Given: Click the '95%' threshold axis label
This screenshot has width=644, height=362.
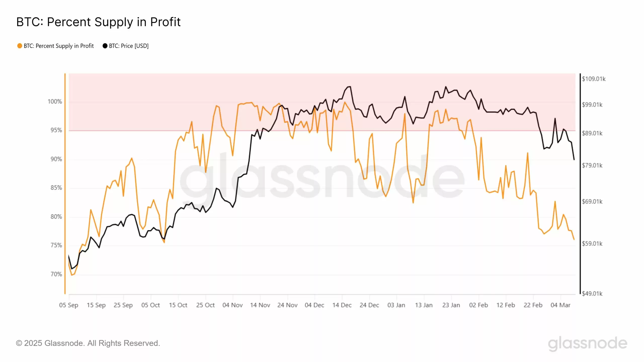Looking at the screenshot, I should click(x=56, y=130).
